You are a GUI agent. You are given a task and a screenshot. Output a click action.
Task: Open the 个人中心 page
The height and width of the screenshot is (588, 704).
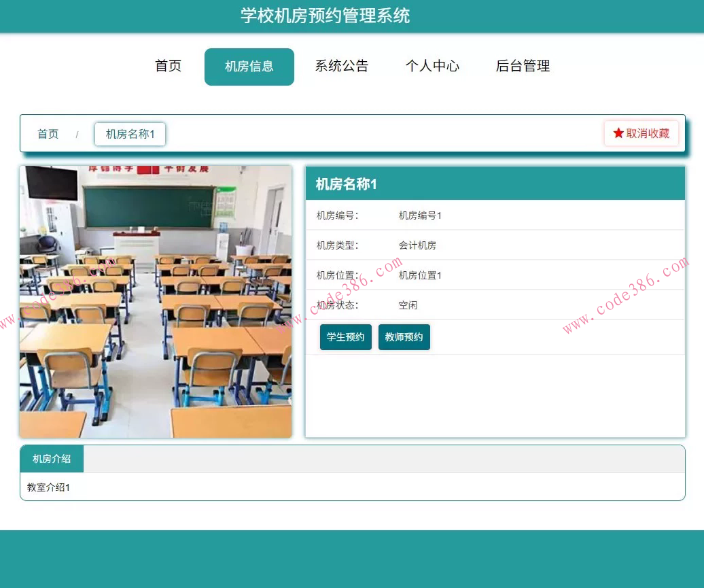(x=433, y=66)
